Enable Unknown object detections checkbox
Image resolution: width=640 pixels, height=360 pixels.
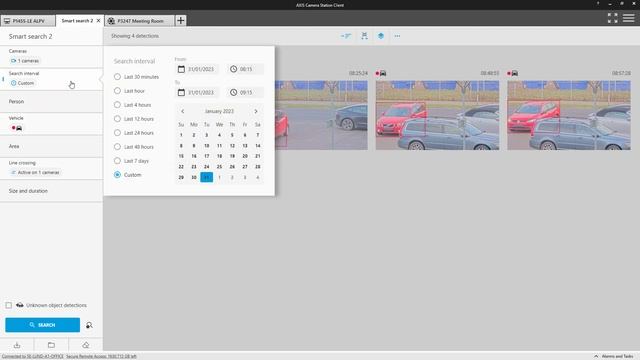tap(9, 305)
